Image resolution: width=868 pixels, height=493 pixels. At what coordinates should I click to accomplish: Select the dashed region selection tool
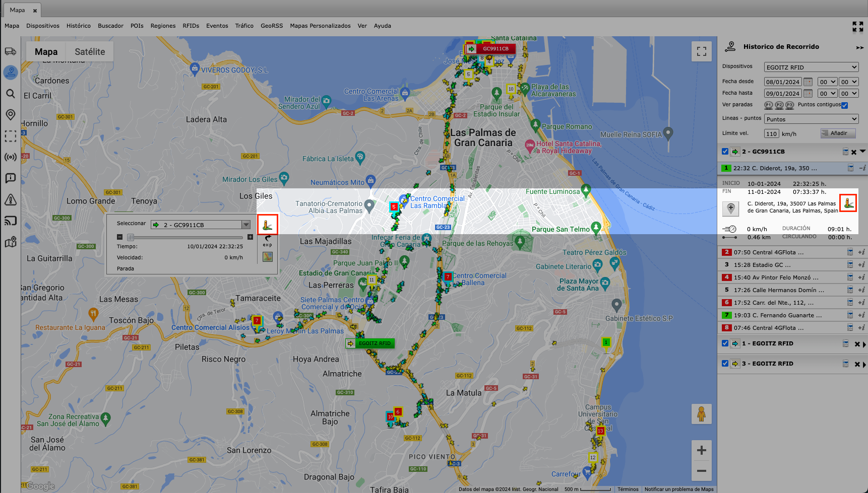(10, 136)
